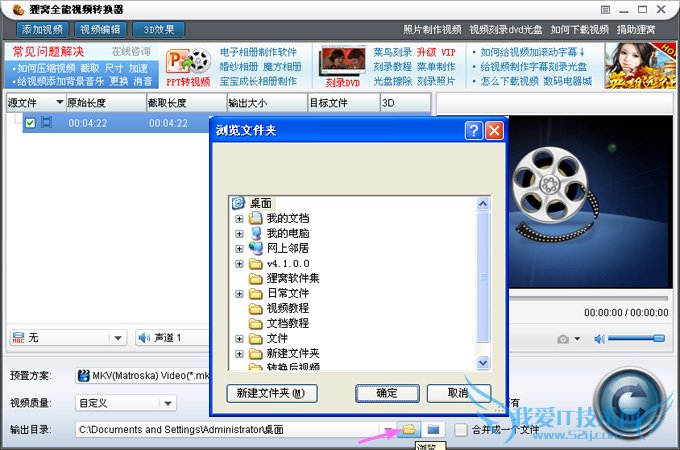This screenshot has width=680, height=450.
Task: Open the 3D效果 toolbar button
Action: pyautogui.click(x=159, y=29)
